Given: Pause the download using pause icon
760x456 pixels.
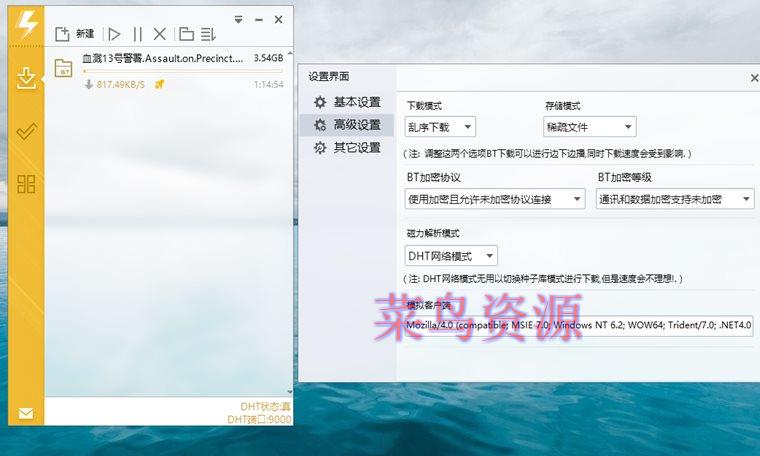Looking at the screenshot, I should (137, 34).
